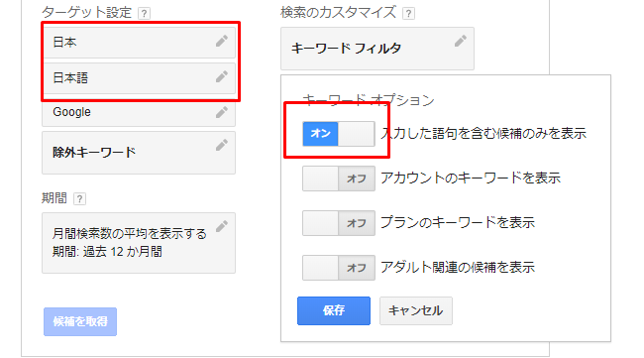The image size is (644, 358).
Task: Edit キーワード フィルタ using pencil icon
Action: (x=461, y=41)
